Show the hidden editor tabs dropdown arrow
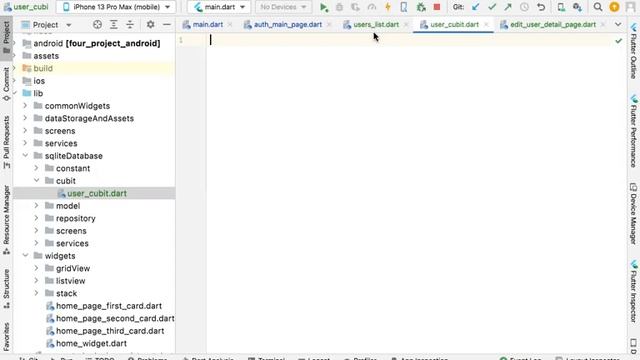This screenshot has height=360, width=640. coord(618,24)
